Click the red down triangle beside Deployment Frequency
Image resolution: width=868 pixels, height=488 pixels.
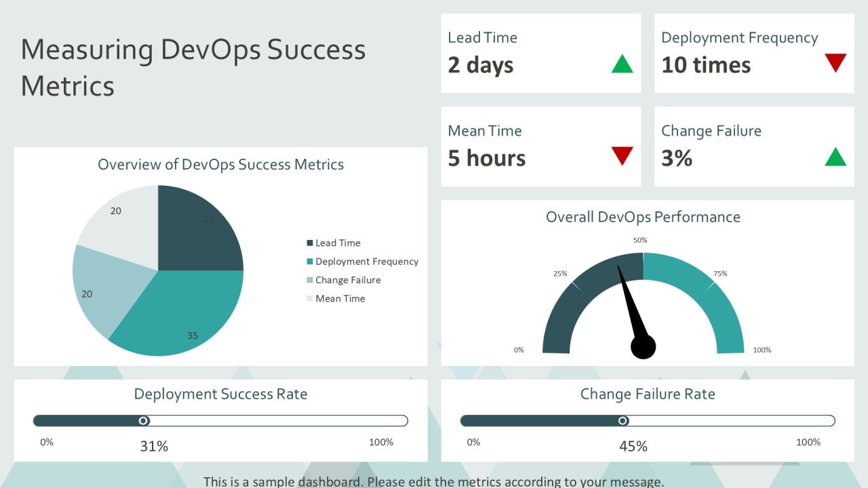click(835, 64)
